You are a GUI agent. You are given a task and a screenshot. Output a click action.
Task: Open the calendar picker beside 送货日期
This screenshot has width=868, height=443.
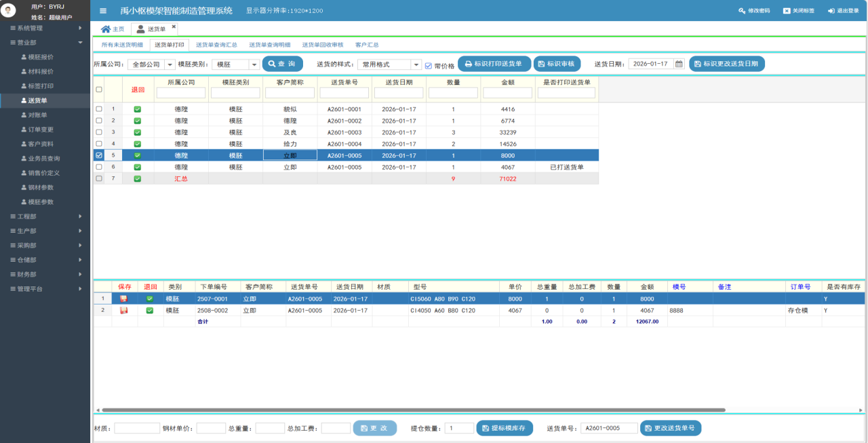click(679, 64)
